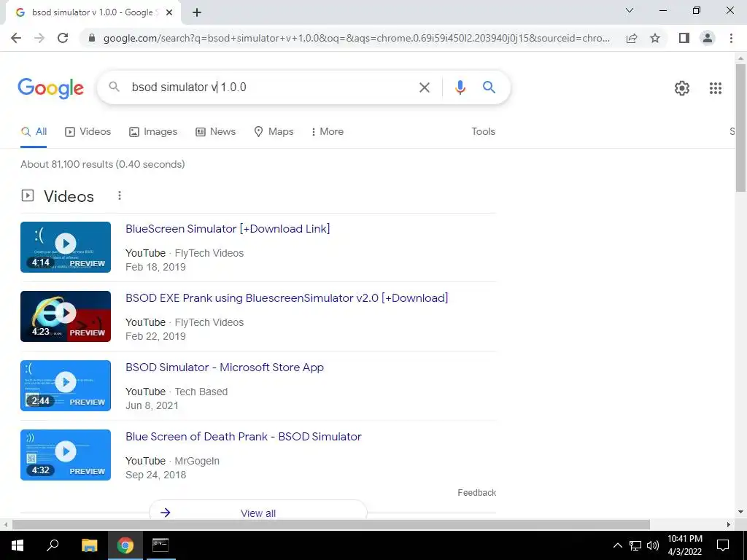
Task: Open BSOD Simulator Microsoft Store App link
Action: coord(225,367)
